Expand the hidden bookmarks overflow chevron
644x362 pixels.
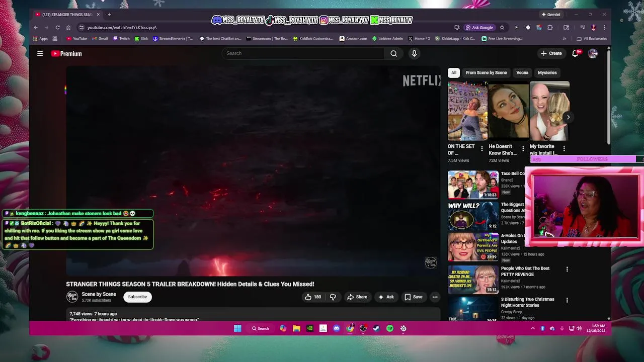(564, 39)
